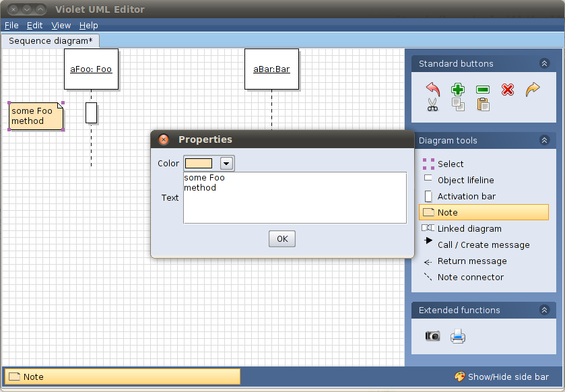565x392 pixels.
Task: Open the Color dropdown arrow in Properties
Action: 227,164
